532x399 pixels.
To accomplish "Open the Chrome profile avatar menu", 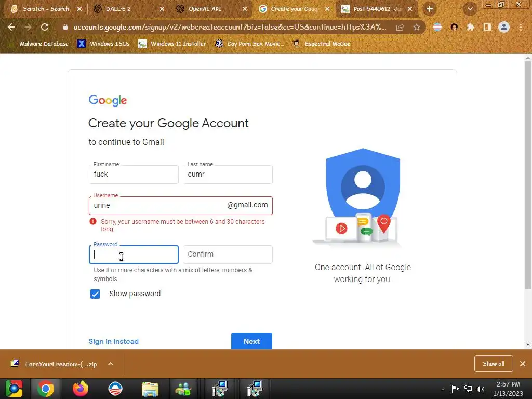I will coord(504,27).
